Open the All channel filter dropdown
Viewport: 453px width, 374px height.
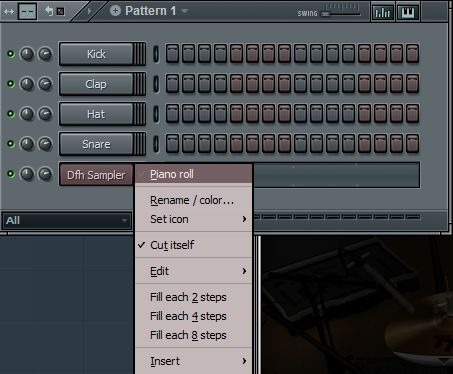67,220
